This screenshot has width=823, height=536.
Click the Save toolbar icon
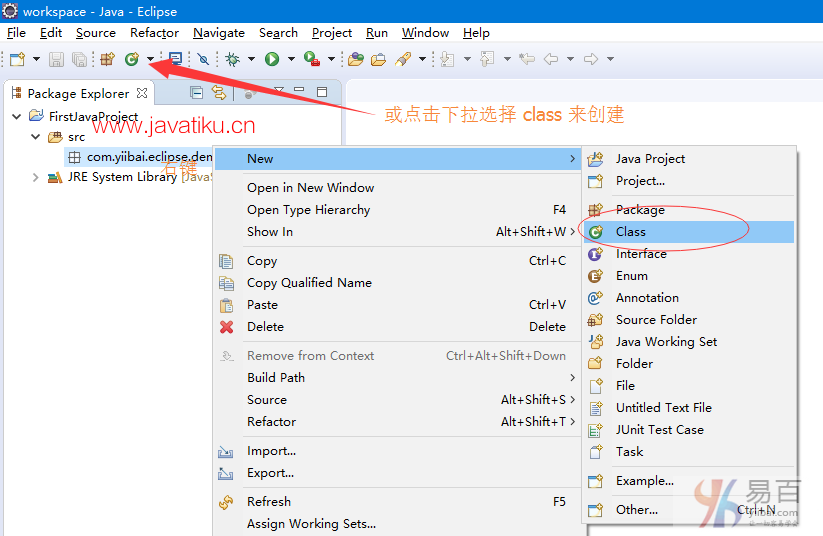point(56,59)
